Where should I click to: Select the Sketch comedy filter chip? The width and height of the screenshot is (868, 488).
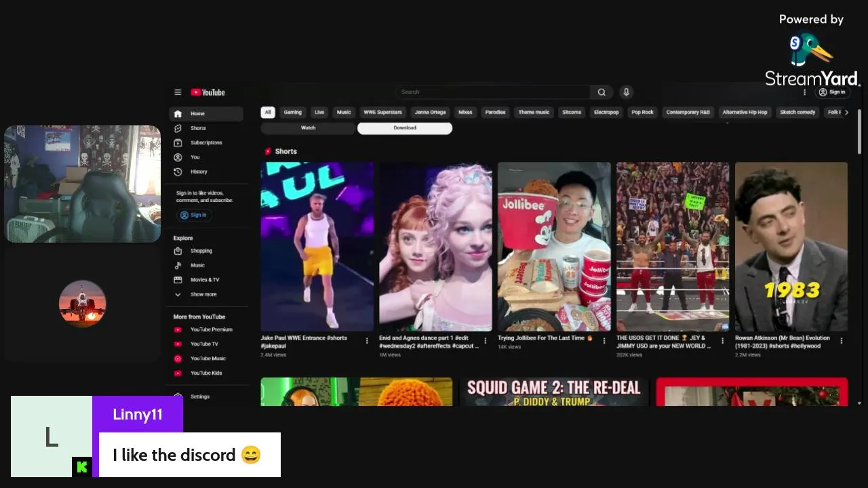[x=797, y=113]
